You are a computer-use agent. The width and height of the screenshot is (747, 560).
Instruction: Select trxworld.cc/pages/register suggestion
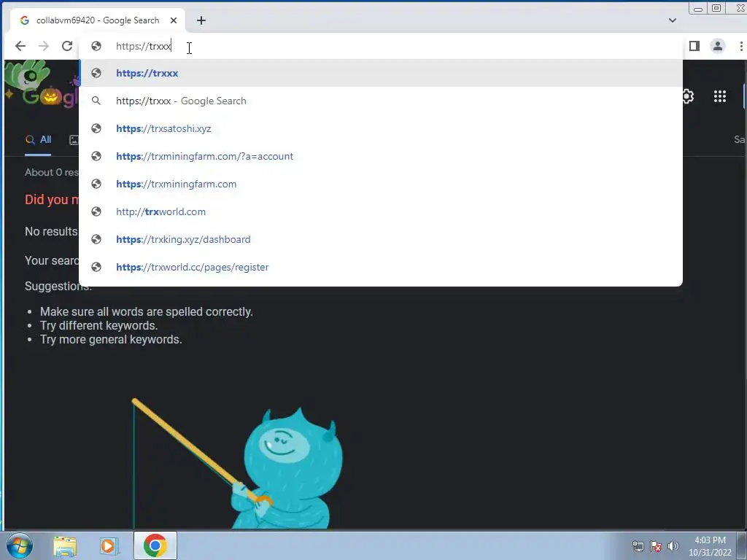tap(381, 267)
